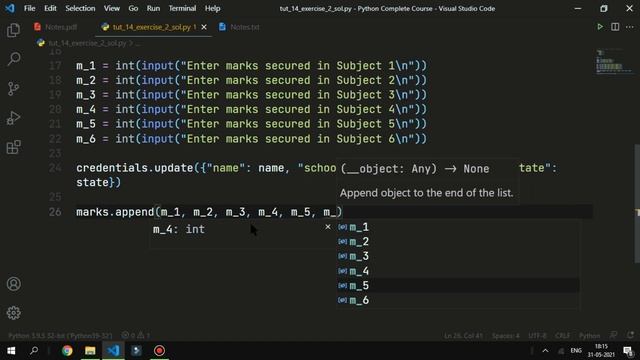Open the Search view in activity bar
The height and width of the screenshot is (360, 640).
(x=13, y=59)
